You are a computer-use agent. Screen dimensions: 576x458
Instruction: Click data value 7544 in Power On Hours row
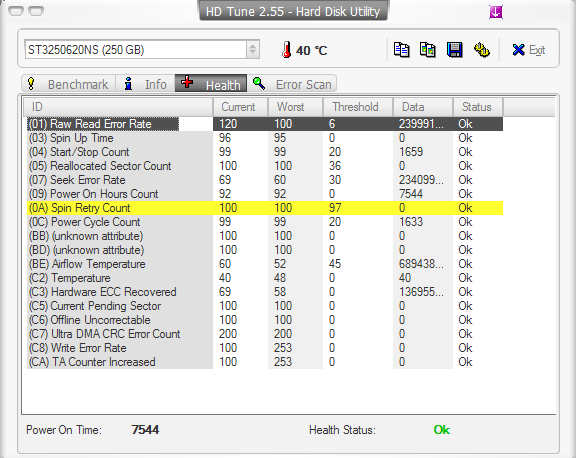coord(411,194)
